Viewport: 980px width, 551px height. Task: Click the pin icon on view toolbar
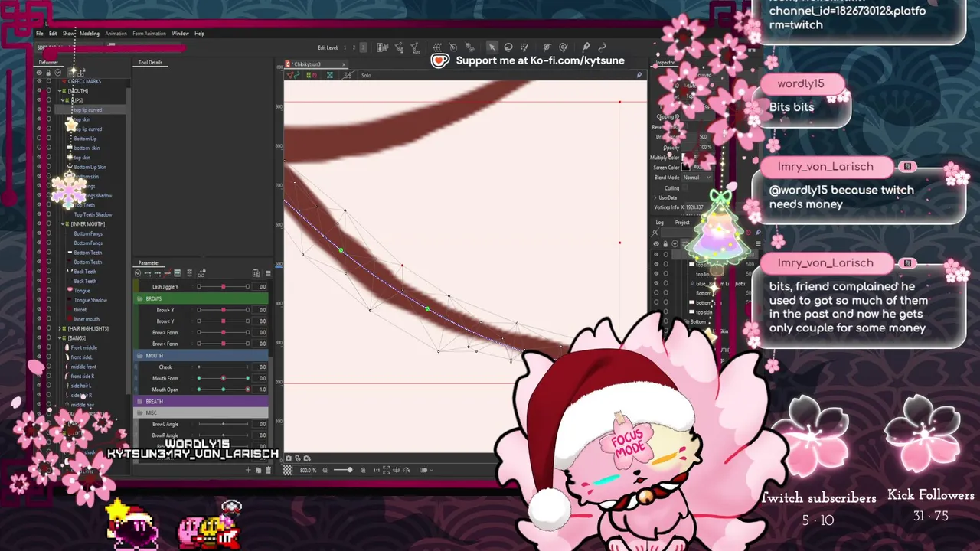[639, 75]
